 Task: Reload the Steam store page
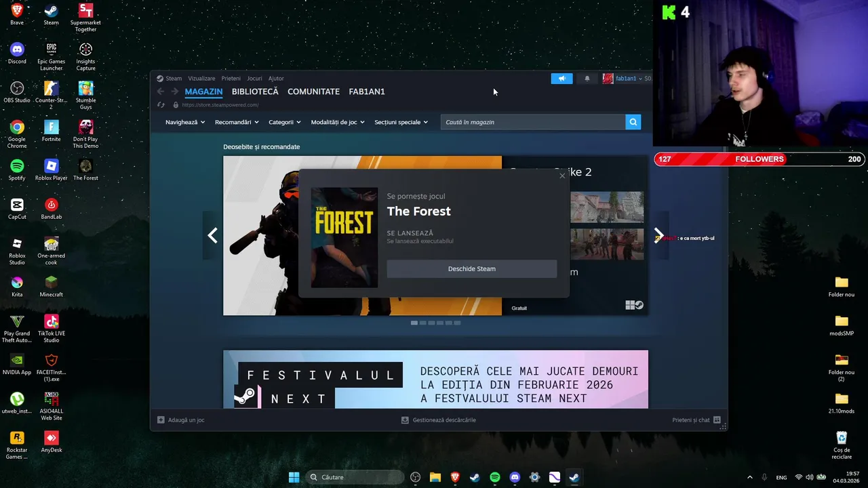[161, 105]
